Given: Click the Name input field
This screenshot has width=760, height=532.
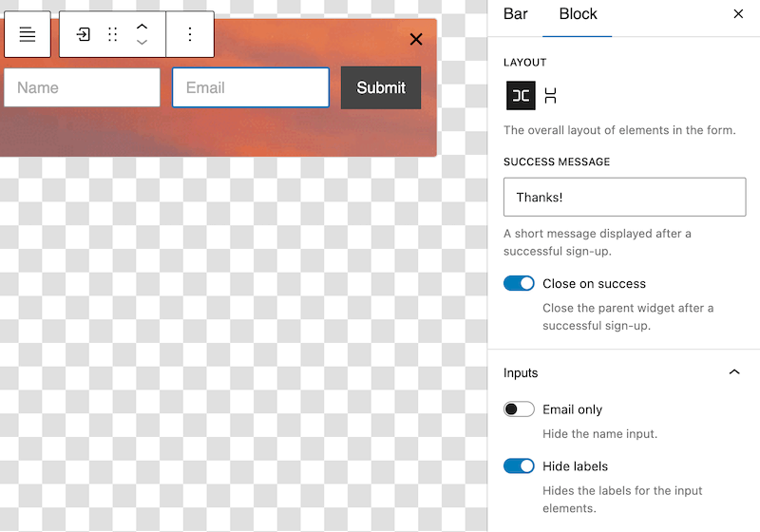Looking at the screenshot, I should coord(82,87).
